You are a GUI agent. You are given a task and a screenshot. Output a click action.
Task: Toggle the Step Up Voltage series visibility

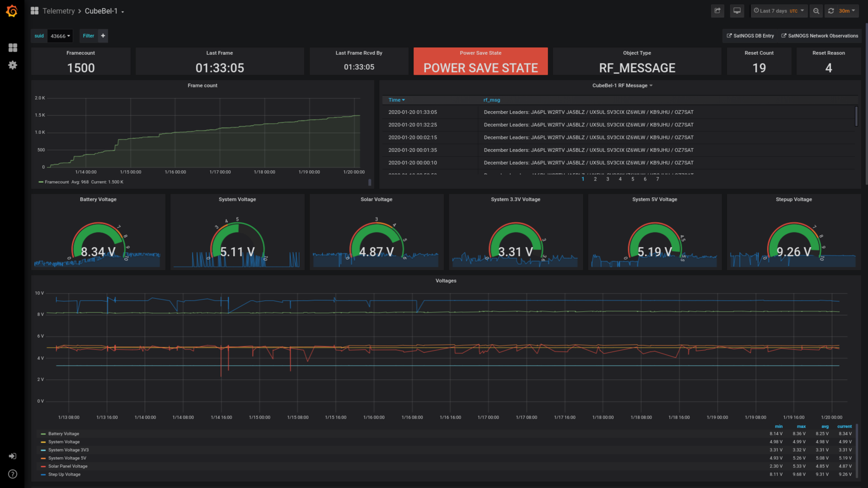[63, 474]
